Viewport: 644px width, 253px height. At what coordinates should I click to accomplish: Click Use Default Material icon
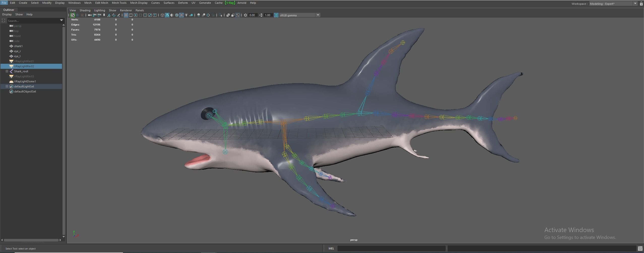[172, 15]
